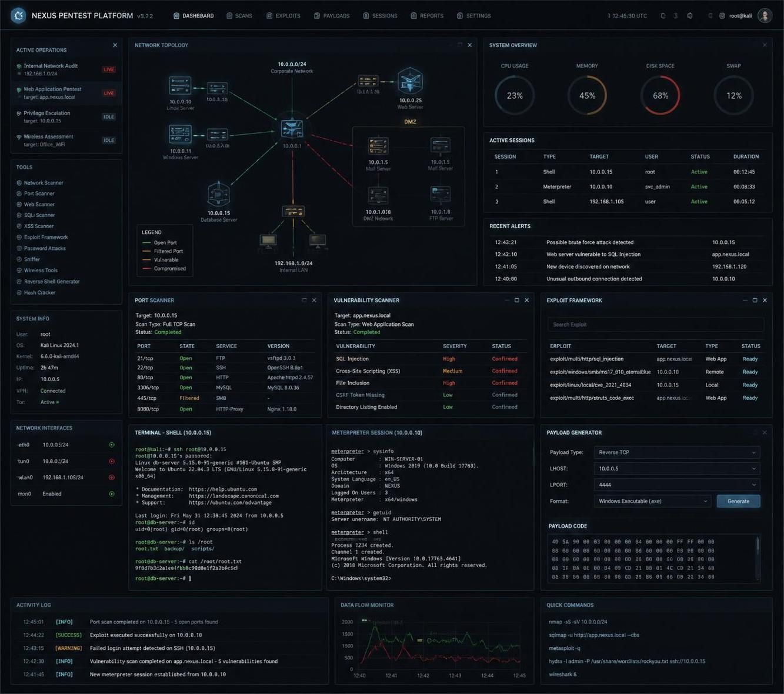Click Ready status for ms17_010_eternalblue exploit
784x694 pixels.
750,372
